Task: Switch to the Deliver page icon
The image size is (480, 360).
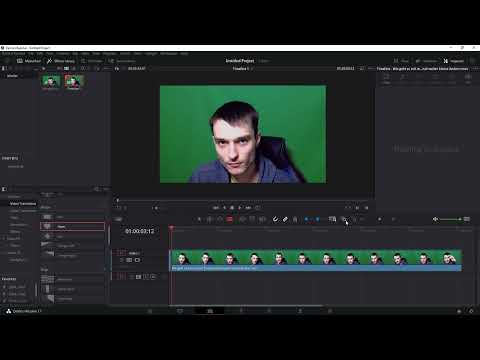Action: 330,311
